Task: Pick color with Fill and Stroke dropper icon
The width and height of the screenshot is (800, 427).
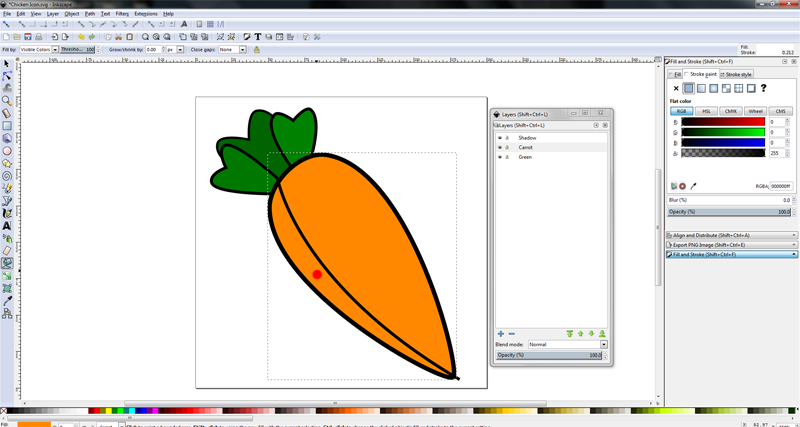Action: coord(693,186)
